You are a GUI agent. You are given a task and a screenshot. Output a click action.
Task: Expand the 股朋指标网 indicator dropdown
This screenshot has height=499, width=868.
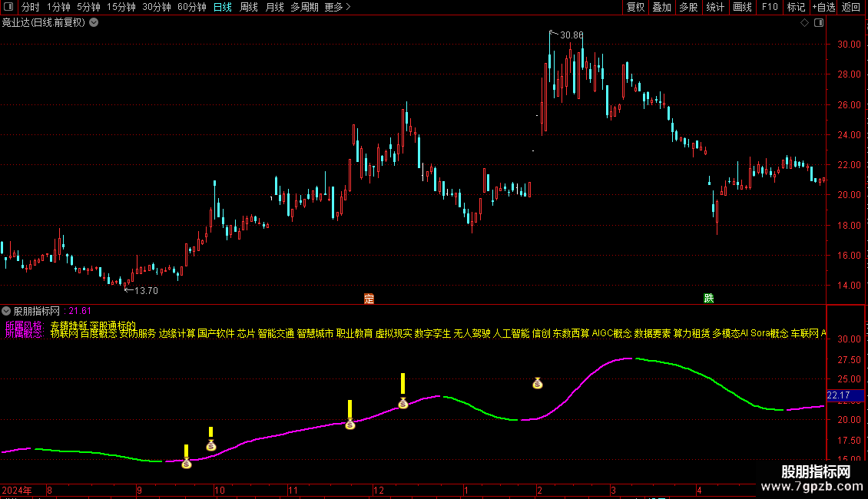pos(7,311)
